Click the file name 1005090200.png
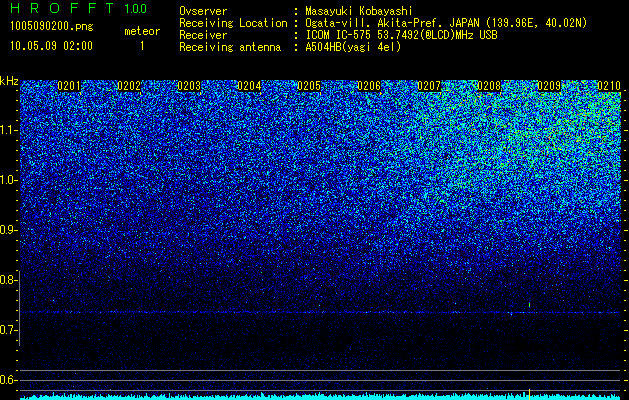 [x=52, y=26]
